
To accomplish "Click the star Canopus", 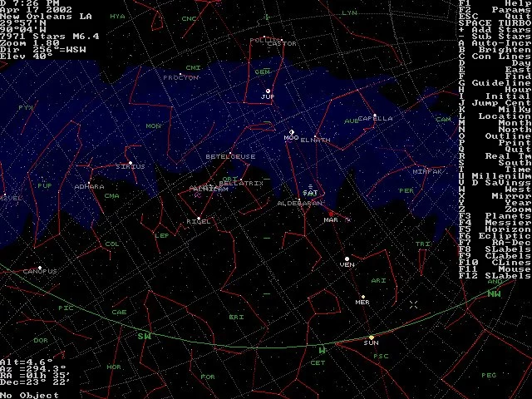I will point(40,268).
